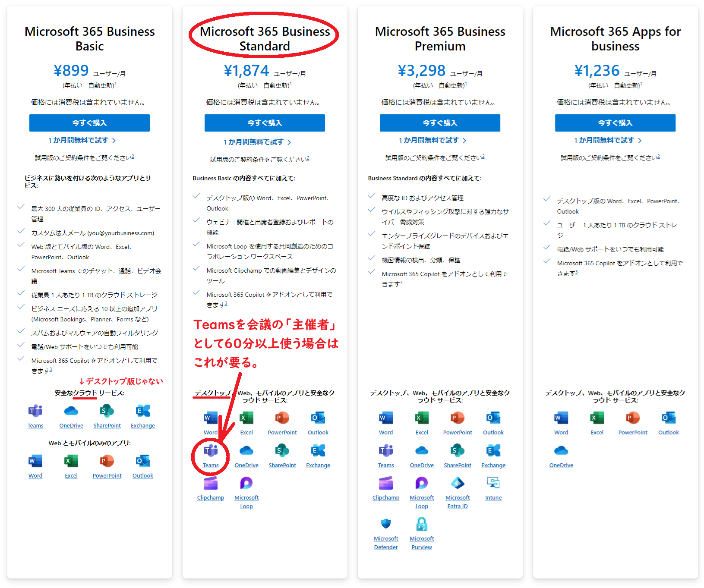Open the Excel icon under Business Basic
Viewport: 704px width, 588px height.
pyautogui.click(x=71, y=461)
